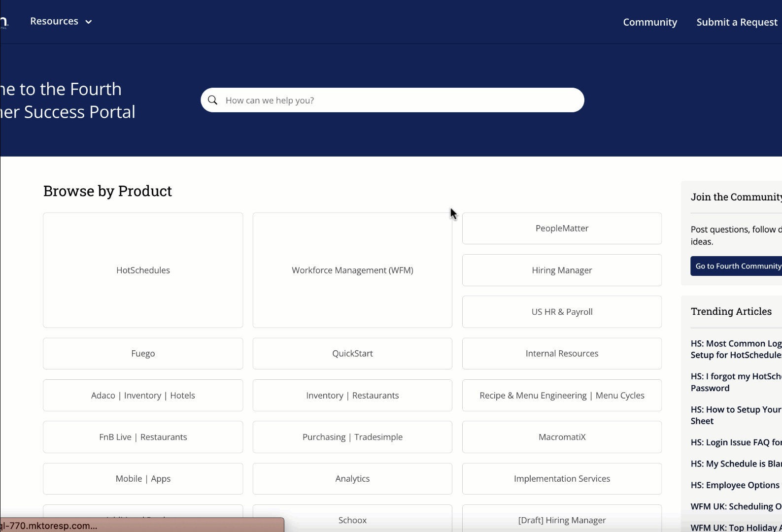Open the HotSchedules product tile
Screen dimensions: 782x532
143,270
